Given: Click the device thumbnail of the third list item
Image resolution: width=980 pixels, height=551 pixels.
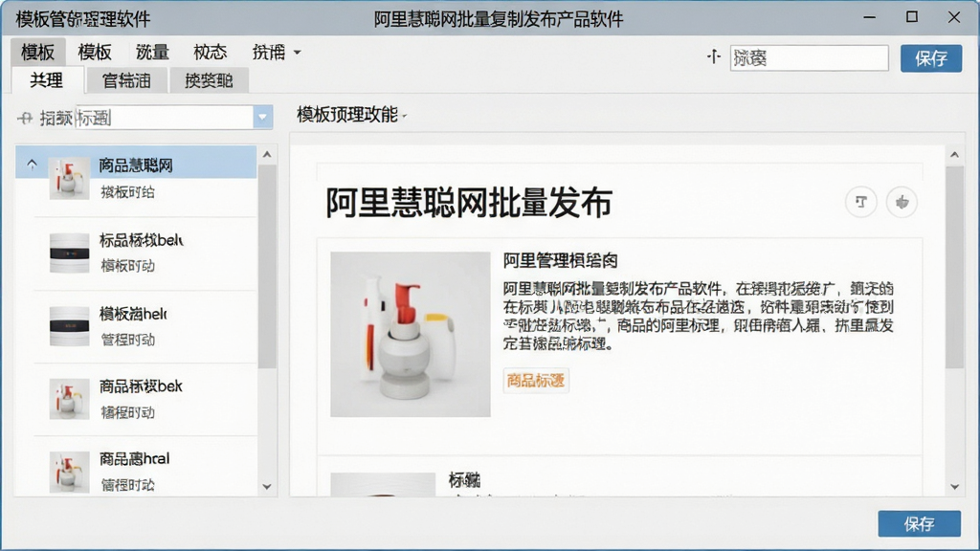Looking at the screenshot, I should (x=69, y=326).
